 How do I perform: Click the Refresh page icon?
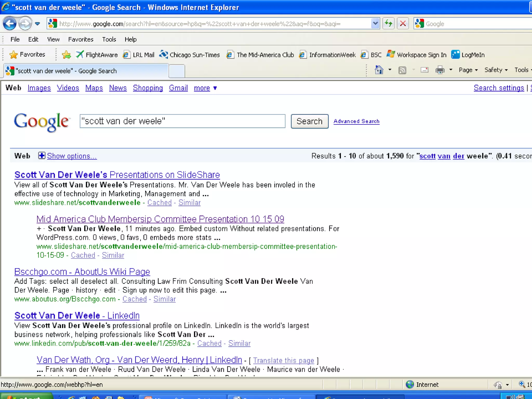pyautogui.click(x=388, y=24)
